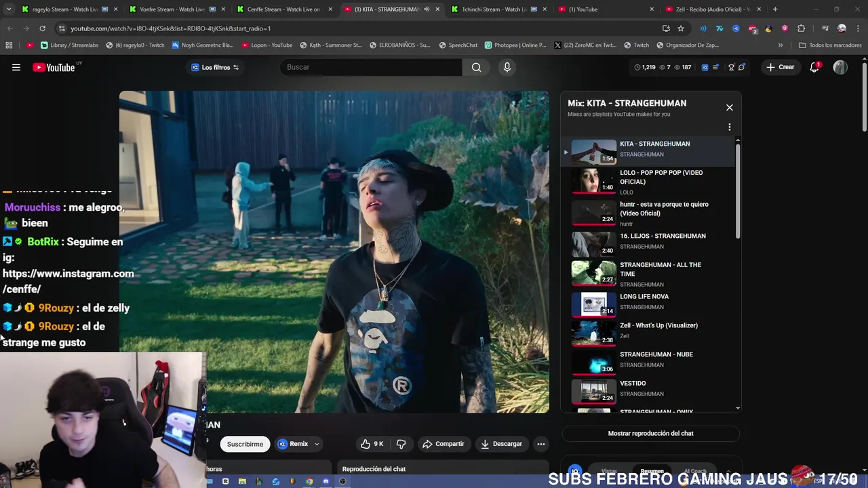Play huntr - esta va porque te quiero
868x488 pixels.
649,213
